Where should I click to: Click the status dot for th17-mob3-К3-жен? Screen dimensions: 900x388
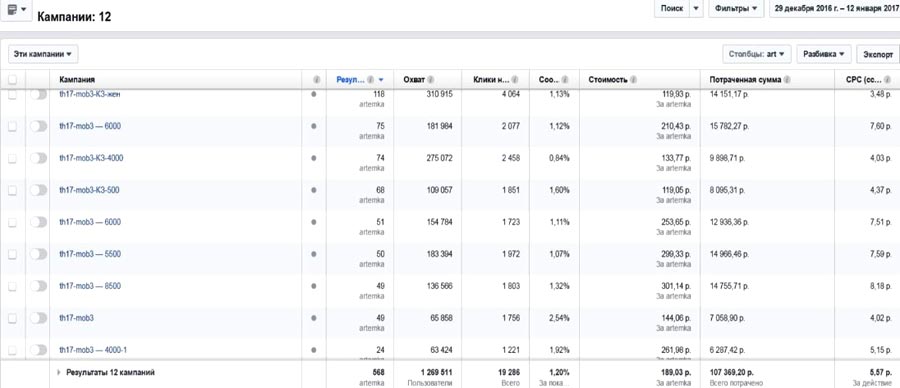click(x=313, y=94)
